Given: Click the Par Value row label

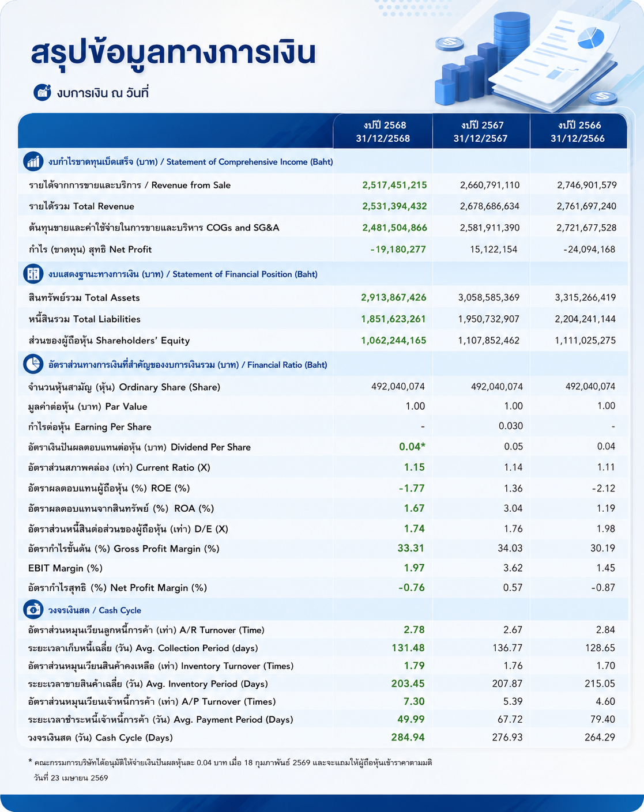Looking at the screenshot, I should pos(88,407).
